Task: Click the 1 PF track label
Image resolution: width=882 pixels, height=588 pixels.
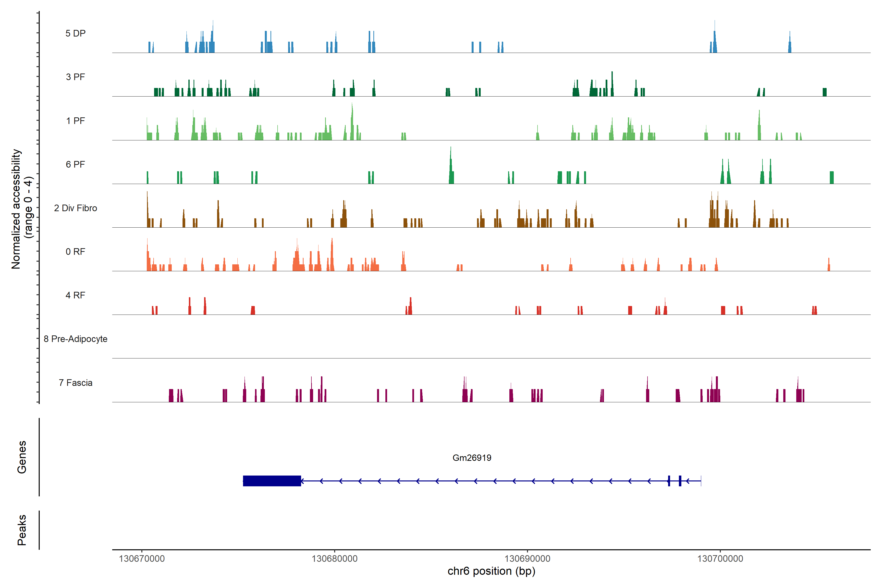Action: tap(75, 121)
